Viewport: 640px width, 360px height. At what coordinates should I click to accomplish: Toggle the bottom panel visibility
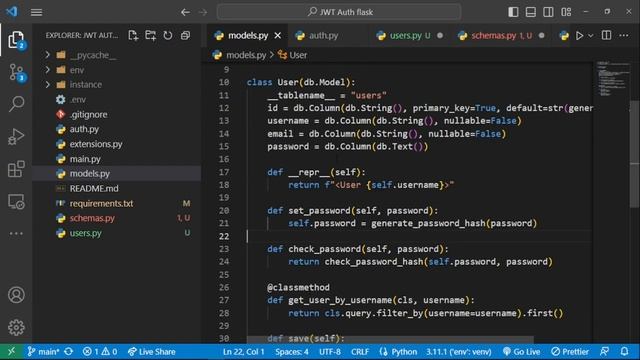[531, 12]
